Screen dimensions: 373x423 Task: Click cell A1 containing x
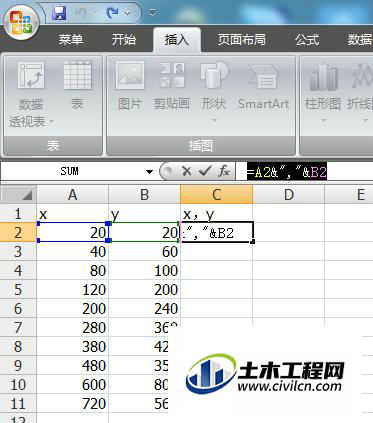(x=72, y=213)
